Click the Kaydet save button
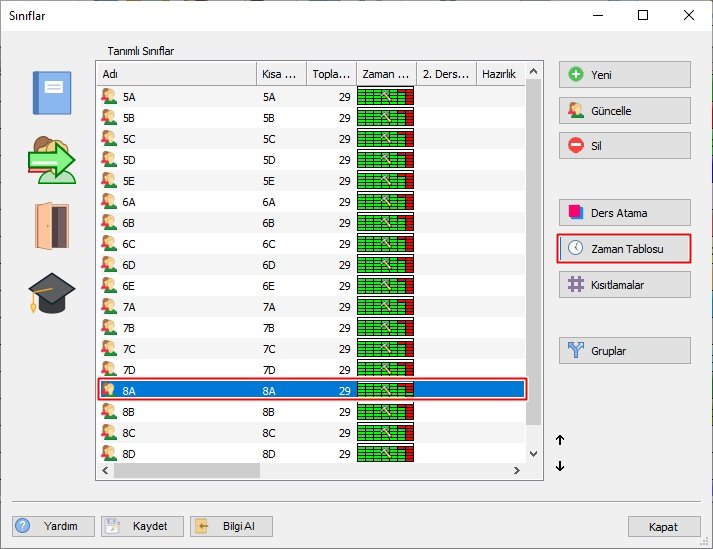The height and width of the screenshot is (549, 713). point(142,526)
